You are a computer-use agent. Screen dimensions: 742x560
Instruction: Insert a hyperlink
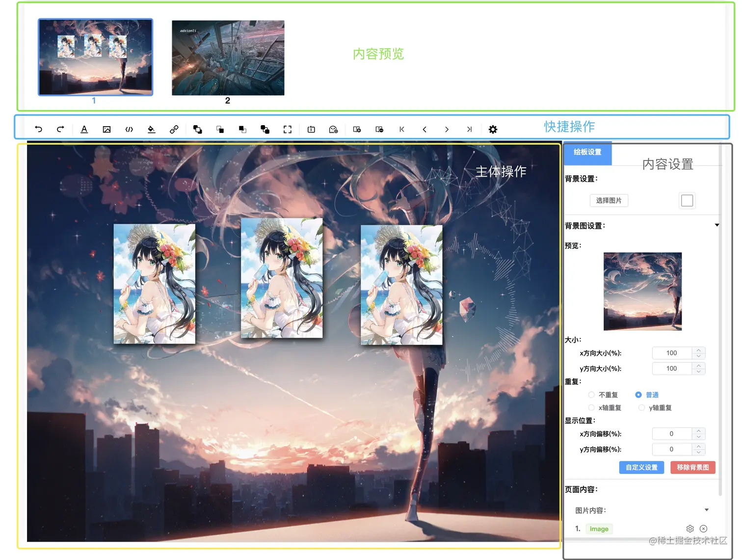point(173,129)
